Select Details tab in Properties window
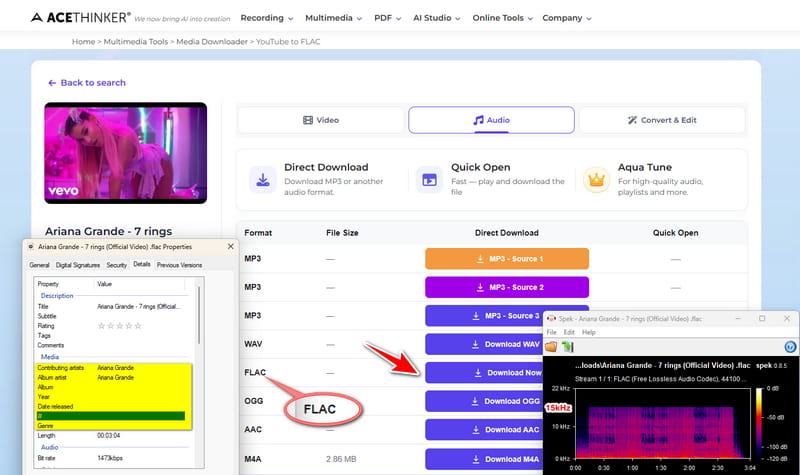Screen dimensions: 800x475 click(142, 264)
